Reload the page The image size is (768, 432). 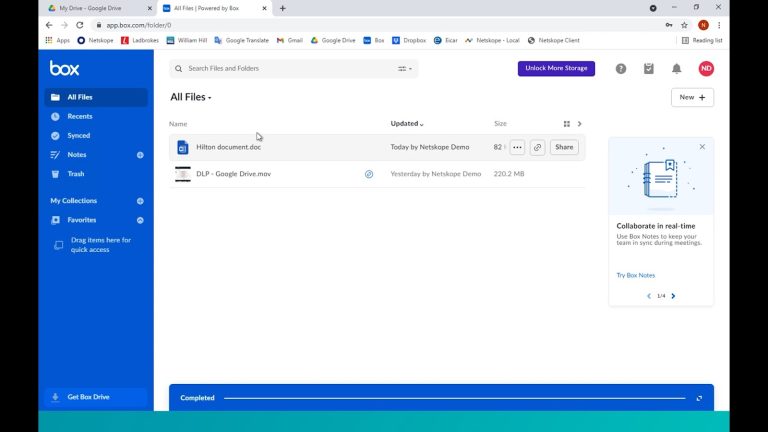tap(80, 25)
